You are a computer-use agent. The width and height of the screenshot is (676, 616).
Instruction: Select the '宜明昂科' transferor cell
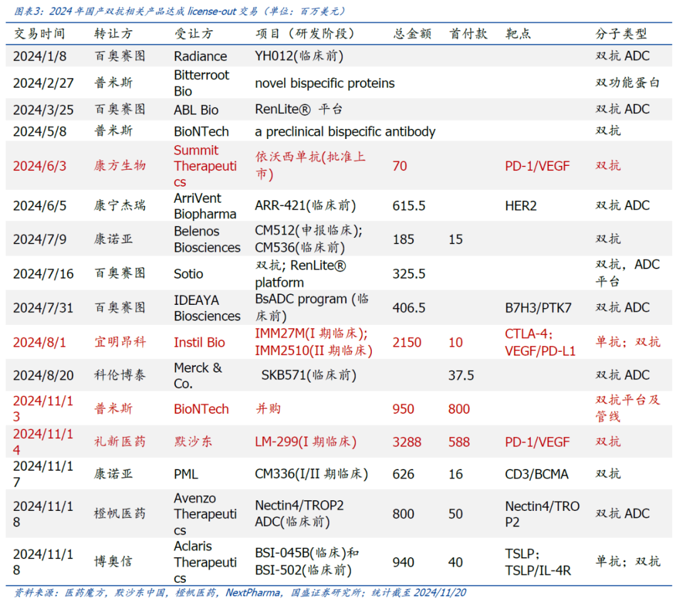tap(120, 342)
